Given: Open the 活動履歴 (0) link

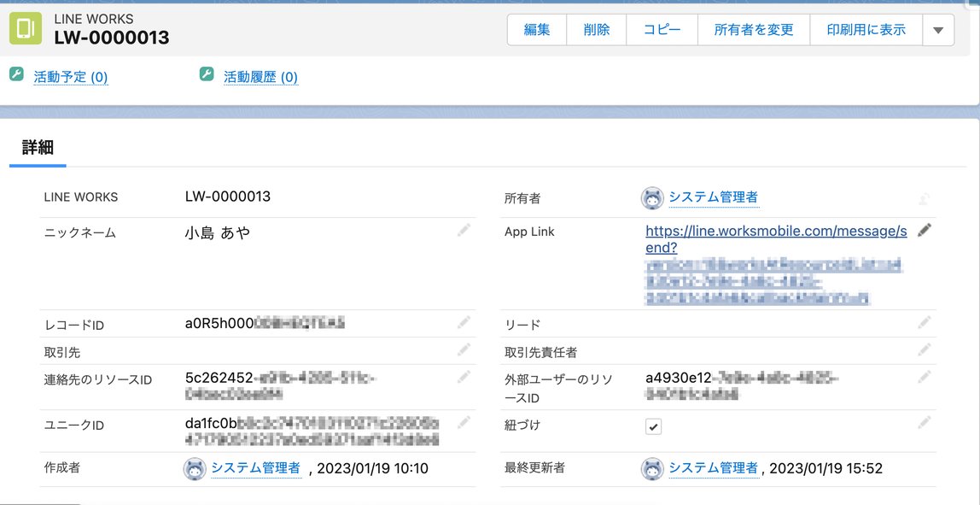Looking at the screenshot, I should (x=260, y=78).
